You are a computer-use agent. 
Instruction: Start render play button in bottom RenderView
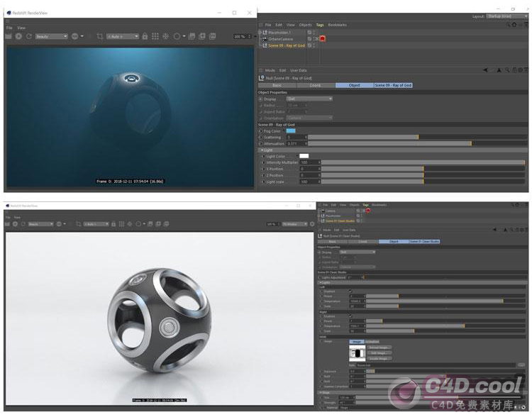coord(16,224)
